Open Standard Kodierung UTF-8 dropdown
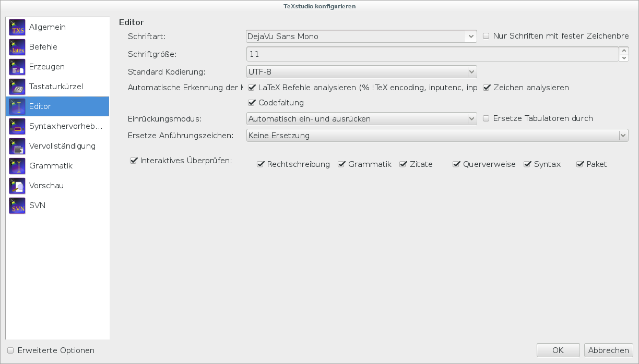The image size is (639, 364). 361,71
